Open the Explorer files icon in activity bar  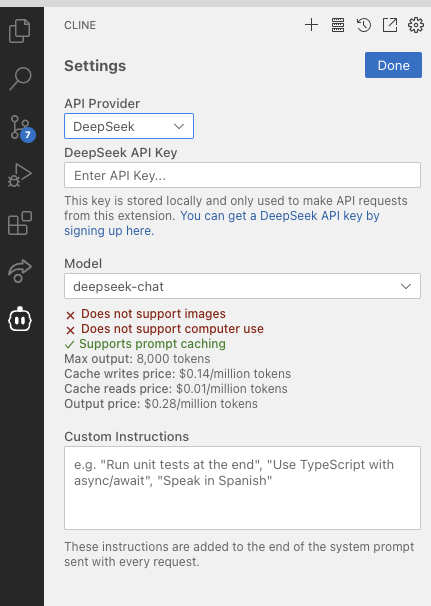(19, 31)
